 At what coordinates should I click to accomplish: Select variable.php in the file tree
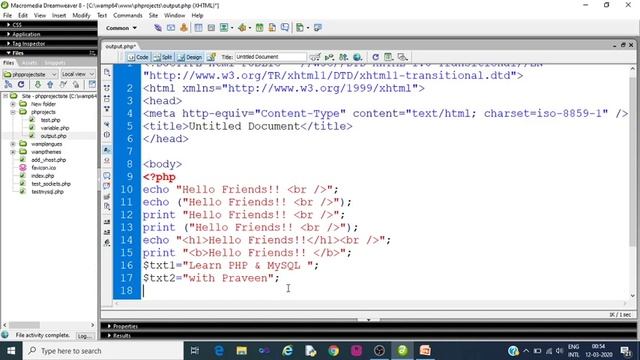tap(55, 128)
